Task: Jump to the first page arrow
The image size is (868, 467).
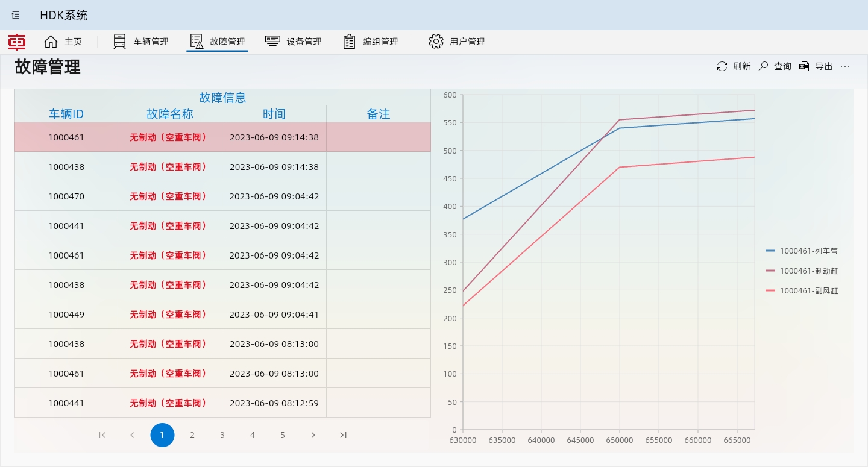Action: [x=102, y=435]
